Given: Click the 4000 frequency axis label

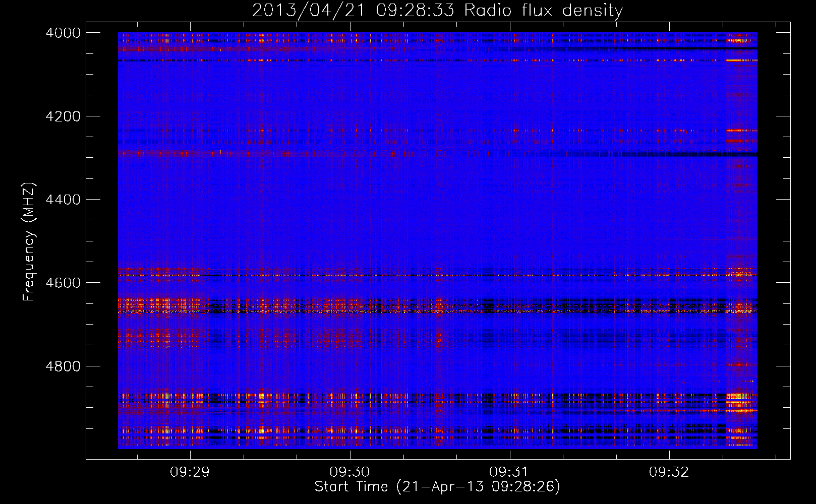Looking at the screenshot, I should point(63,33).
